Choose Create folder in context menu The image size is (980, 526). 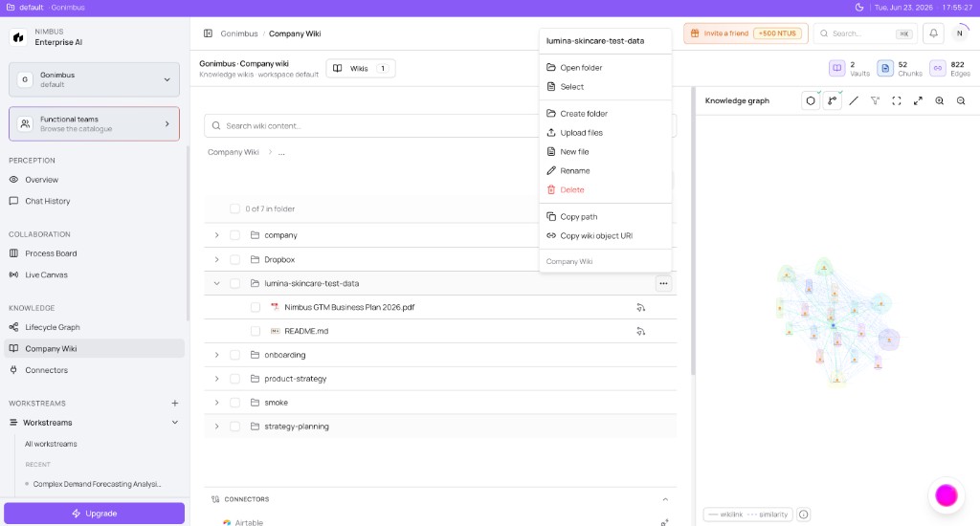[605, 114]
